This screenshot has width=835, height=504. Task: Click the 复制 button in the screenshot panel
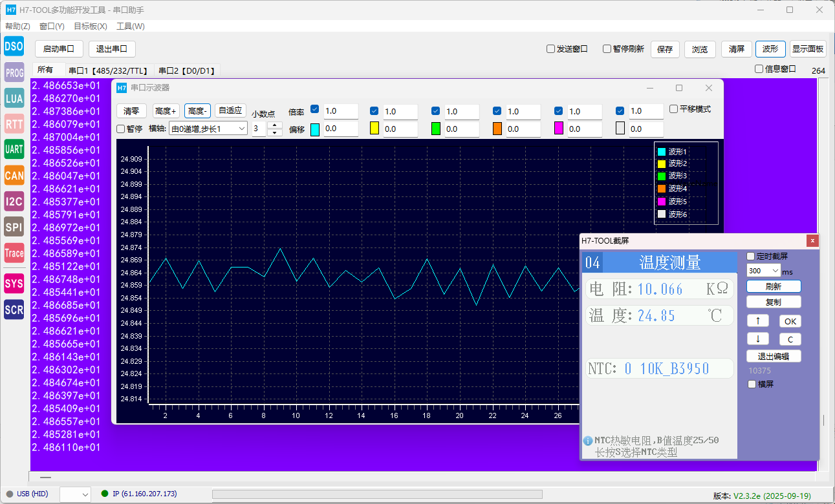[774, 302]
